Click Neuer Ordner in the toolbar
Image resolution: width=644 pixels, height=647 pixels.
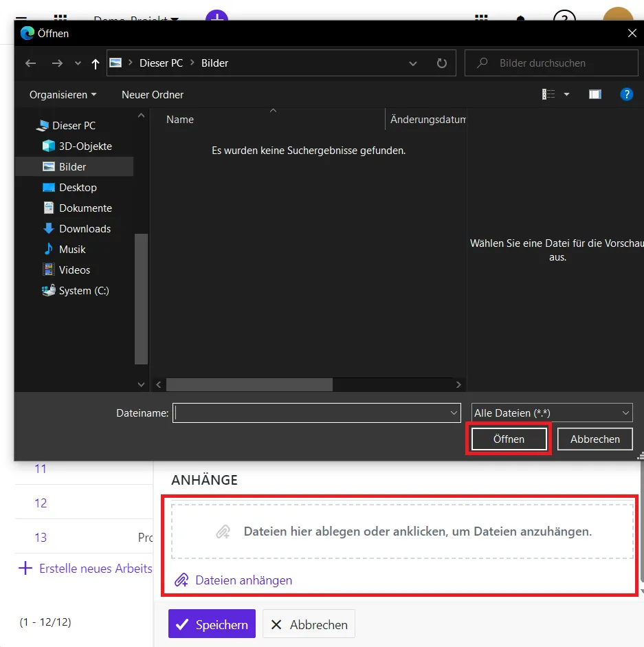(x=153, y=94)
